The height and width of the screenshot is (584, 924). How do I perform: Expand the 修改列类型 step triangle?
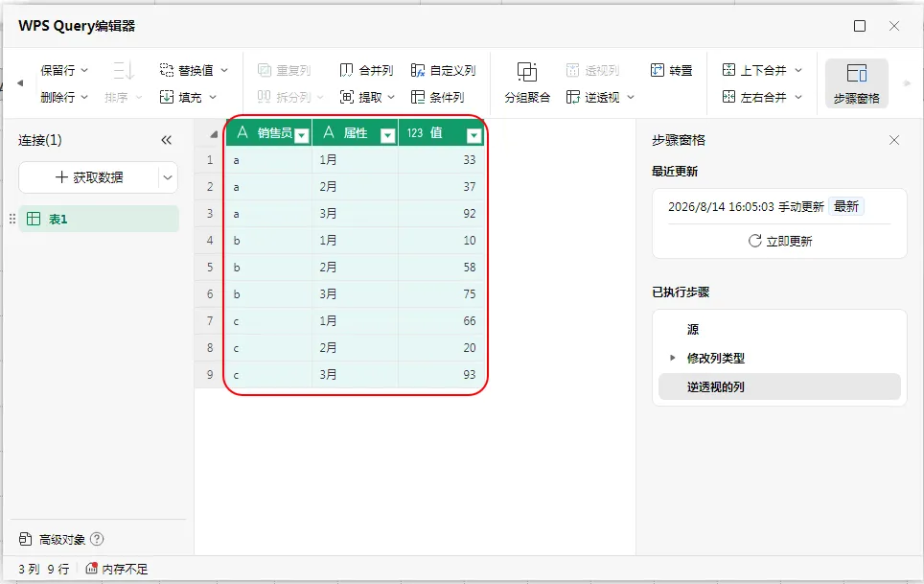coord(672,358)
